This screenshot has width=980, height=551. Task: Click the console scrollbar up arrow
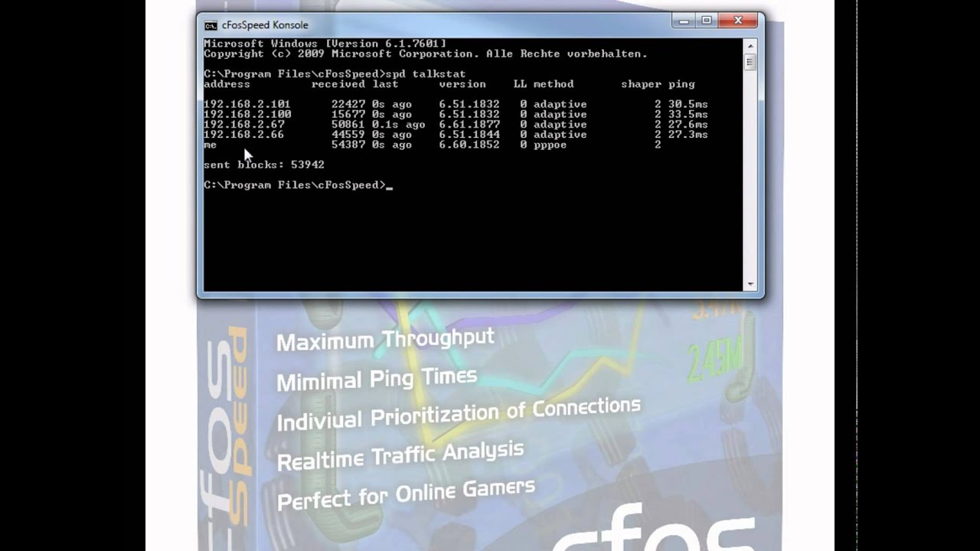pyautogui.click(x=750, y=45)
